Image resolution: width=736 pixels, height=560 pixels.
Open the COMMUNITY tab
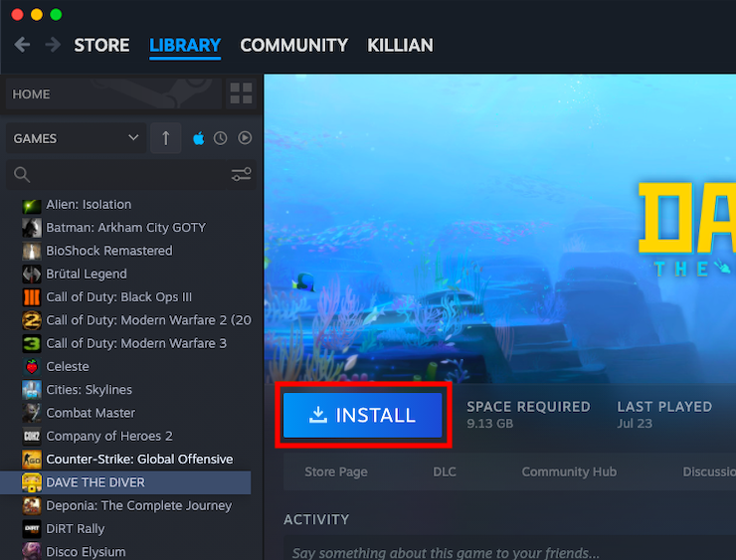[x=293, y=45]
